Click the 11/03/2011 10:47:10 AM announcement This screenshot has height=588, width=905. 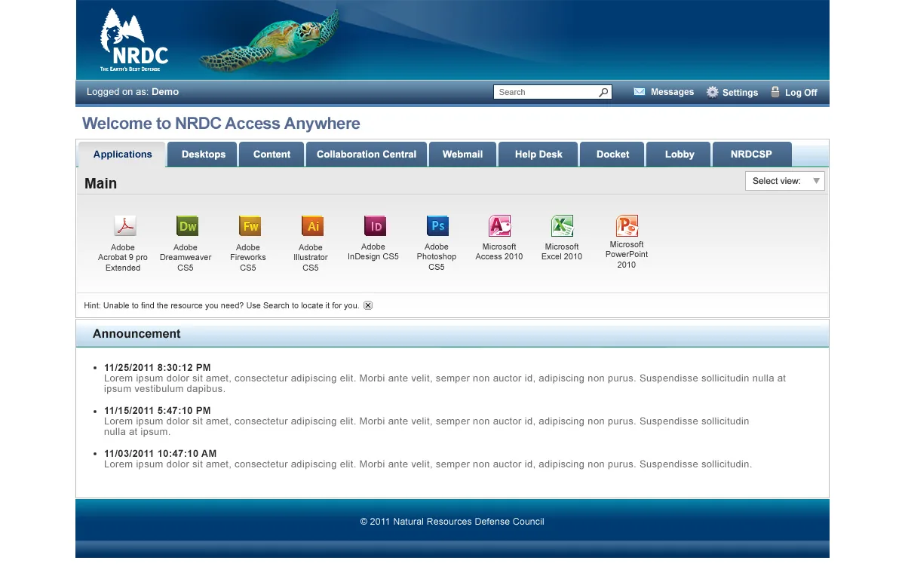click(x=161, y=454)
